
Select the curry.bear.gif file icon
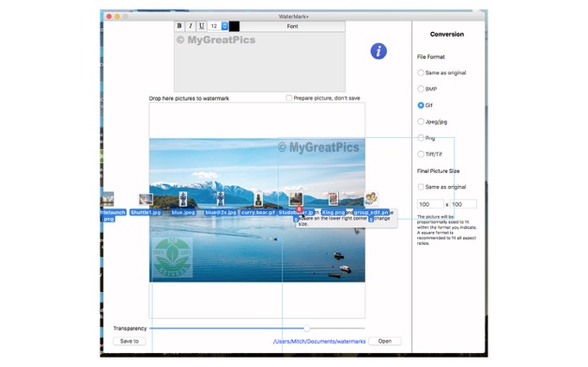coord(258,199)
